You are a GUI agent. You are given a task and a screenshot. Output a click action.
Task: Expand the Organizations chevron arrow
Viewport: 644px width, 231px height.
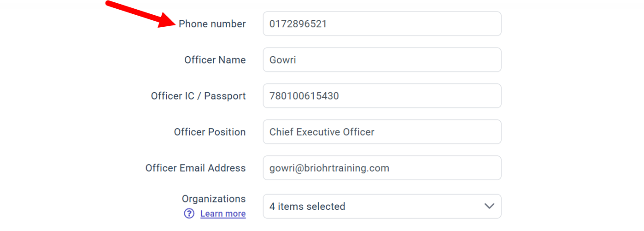489,206
